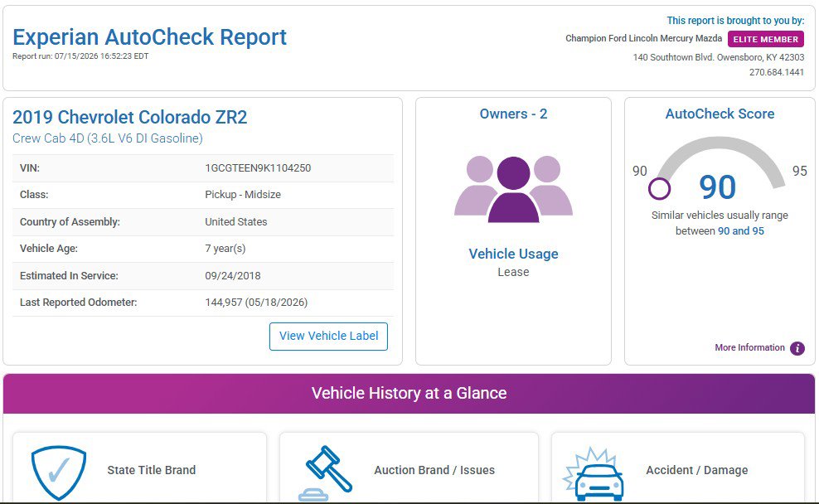Click the Vehicle History at a Glance banner
Viewport: 819px width, 504px height.
409,393
